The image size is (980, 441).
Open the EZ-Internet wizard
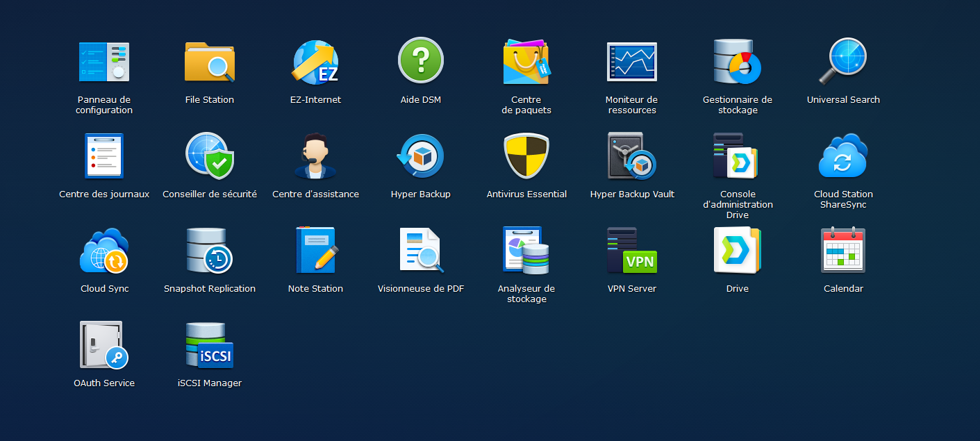point(315,63)
